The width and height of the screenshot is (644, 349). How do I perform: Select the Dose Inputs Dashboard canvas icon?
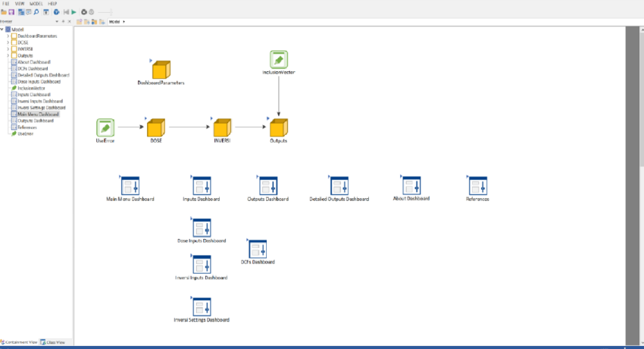pyautogui.click(x=202, y=228)
